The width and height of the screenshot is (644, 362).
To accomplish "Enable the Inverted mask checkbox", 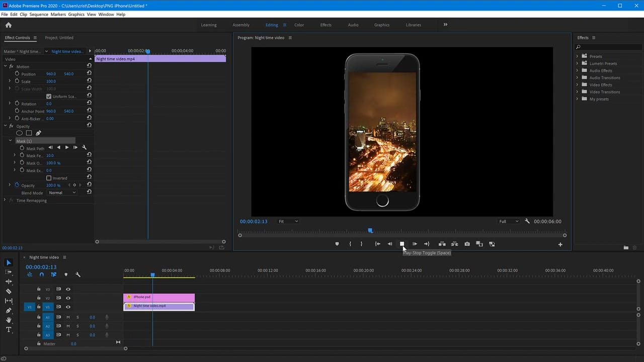I will [49, 178].
